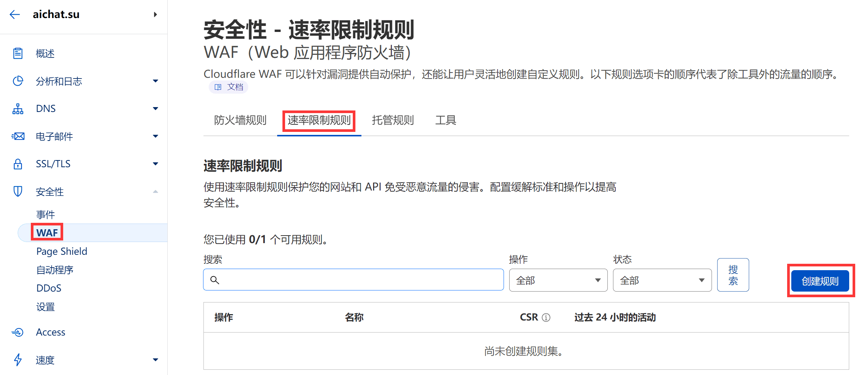Click the CSR info icon
Image resolution: width=868 pixels, height=375 pixels.
(546, 318)
